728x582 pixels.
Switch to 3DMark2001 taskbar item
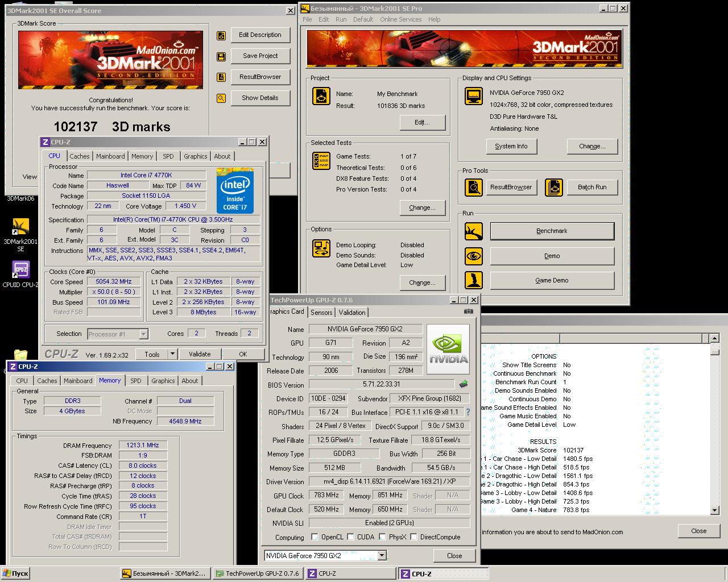tap(165, 573)
